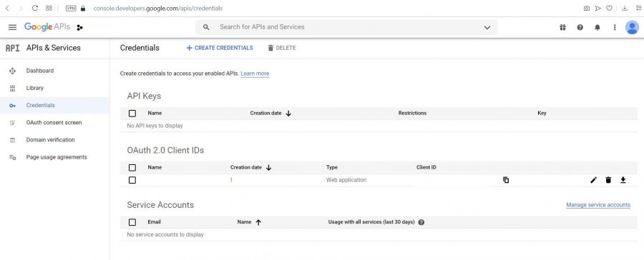
Task: Open Library in the sidebar
Action: coord(35,88)
